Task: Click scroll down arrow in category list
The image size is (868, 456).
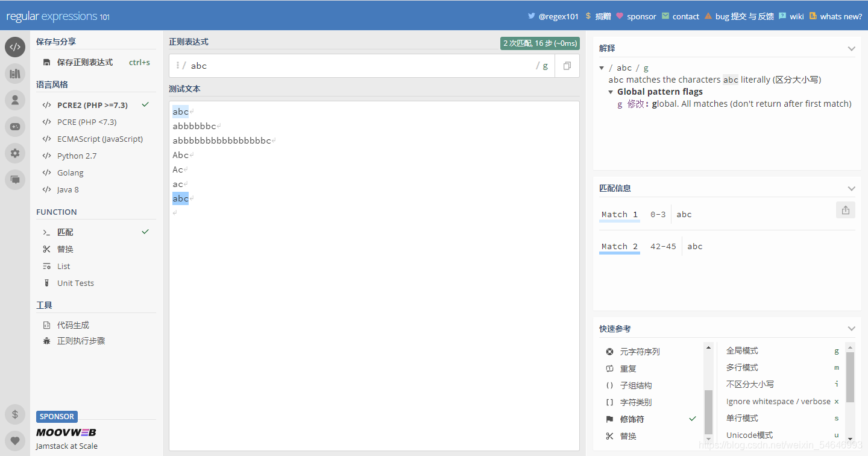Action: coord(709,439)
